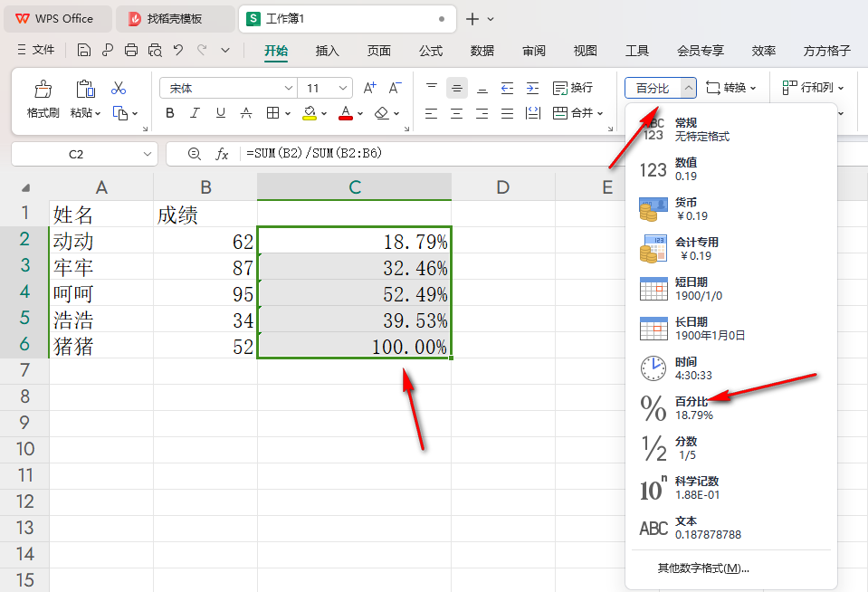This screenshot has width=868, height=592.
Task: Switch to 数据 ribbon tab
Action: point(482,51)
